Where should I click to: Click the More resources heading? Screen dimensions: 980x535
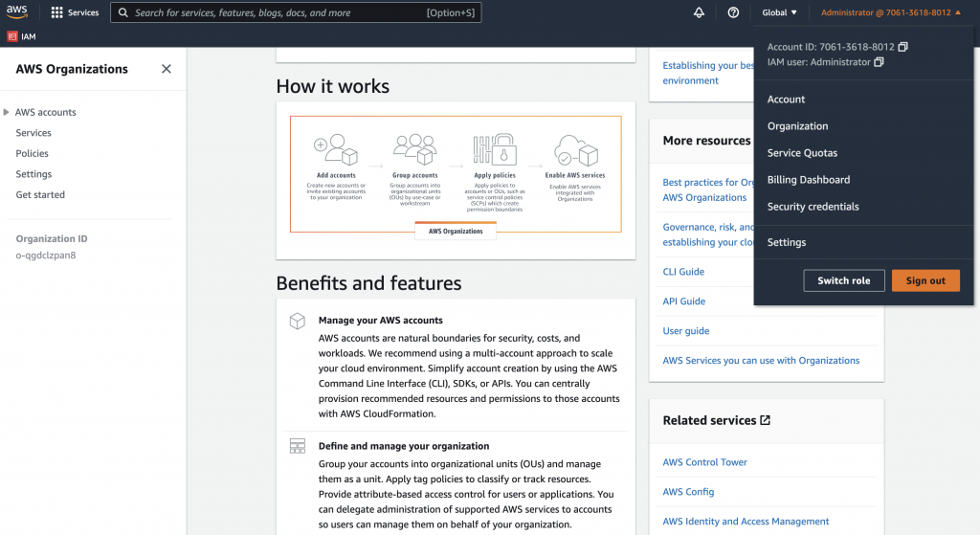[x=706, y=141]
